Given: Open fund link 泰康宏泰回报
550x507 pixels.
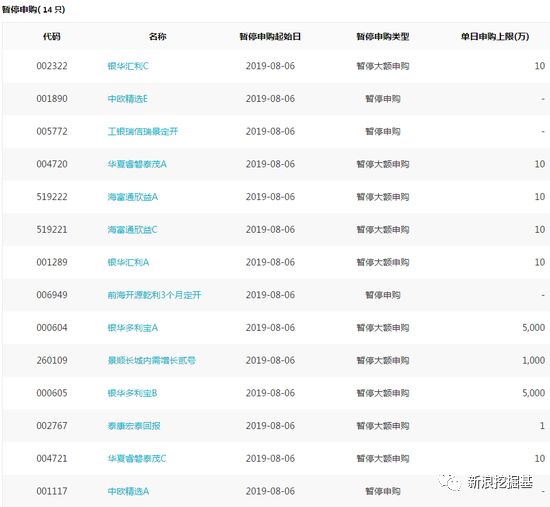Looking at the screenshot, I should 134,426.
